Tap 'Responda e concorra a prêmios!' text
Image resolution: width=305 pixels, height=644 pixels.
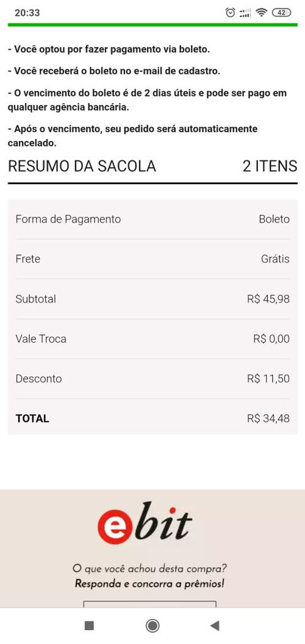click(x=149, y=584)
